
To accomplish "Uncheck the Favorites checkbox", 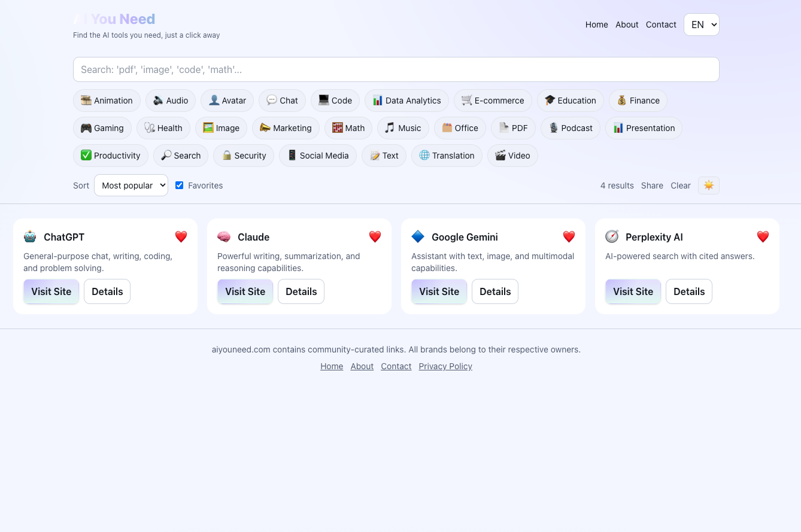I will pos(179,186).
